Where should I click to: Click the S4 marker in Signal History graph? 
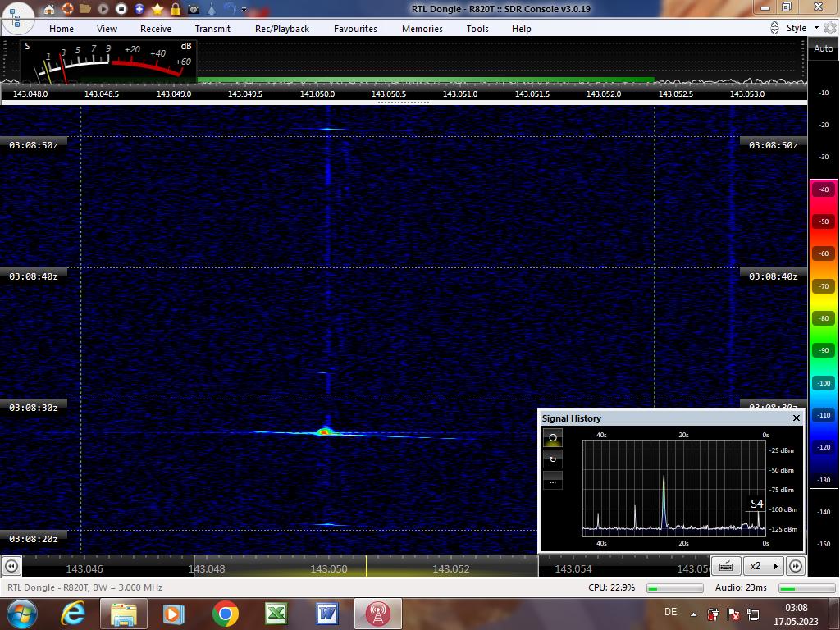756,504
